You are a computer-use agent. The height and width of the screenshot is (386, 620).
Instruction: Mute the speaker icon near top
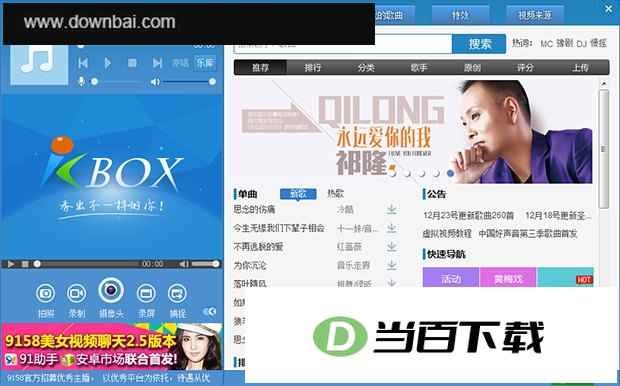tap(155, 82)
